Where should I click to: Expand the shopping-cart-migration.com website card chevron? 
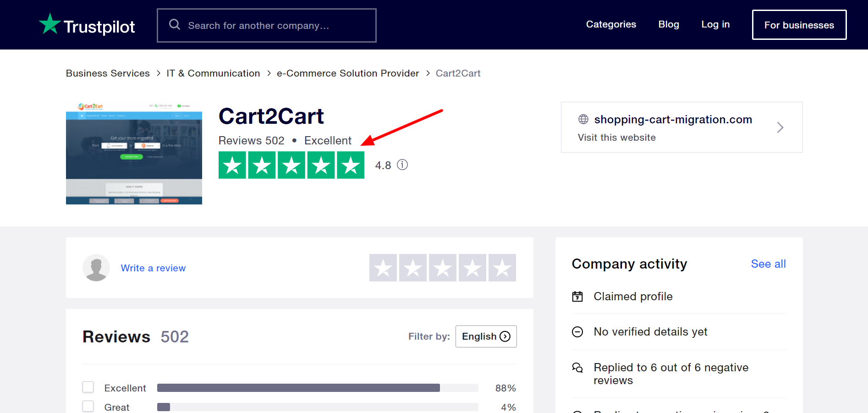[780, 127]
